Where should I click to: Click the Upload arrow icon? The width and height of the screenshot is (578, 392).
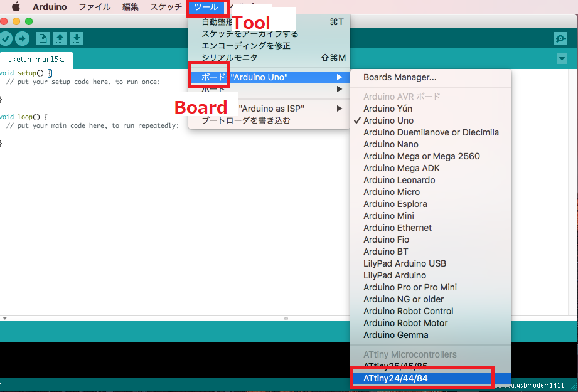pos(22,38)
